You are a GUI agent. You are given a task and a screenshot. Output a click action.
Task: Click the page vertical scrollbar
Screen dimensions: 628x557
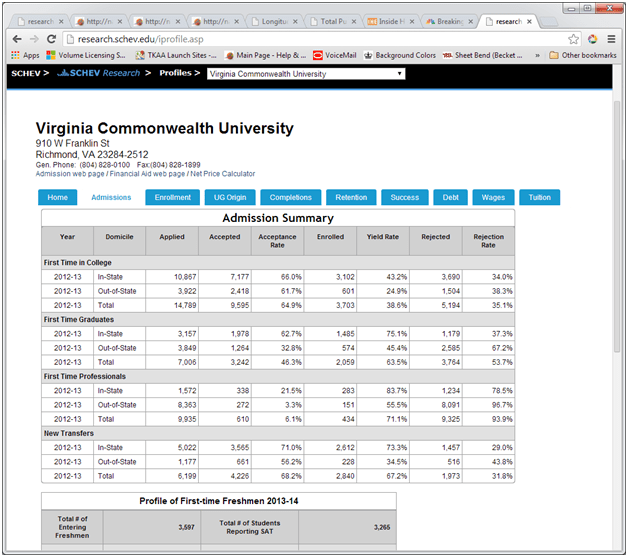point(617,300)
